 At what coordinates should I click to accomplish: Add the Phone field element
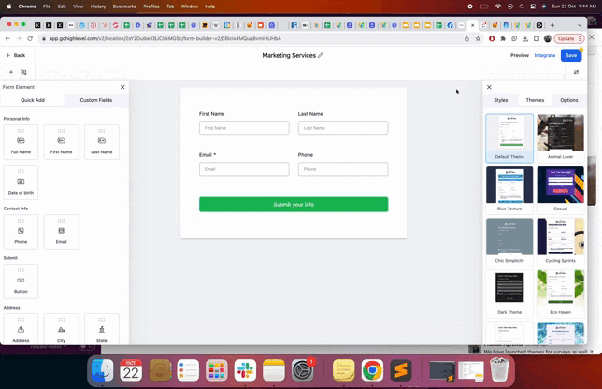(21, 232)
